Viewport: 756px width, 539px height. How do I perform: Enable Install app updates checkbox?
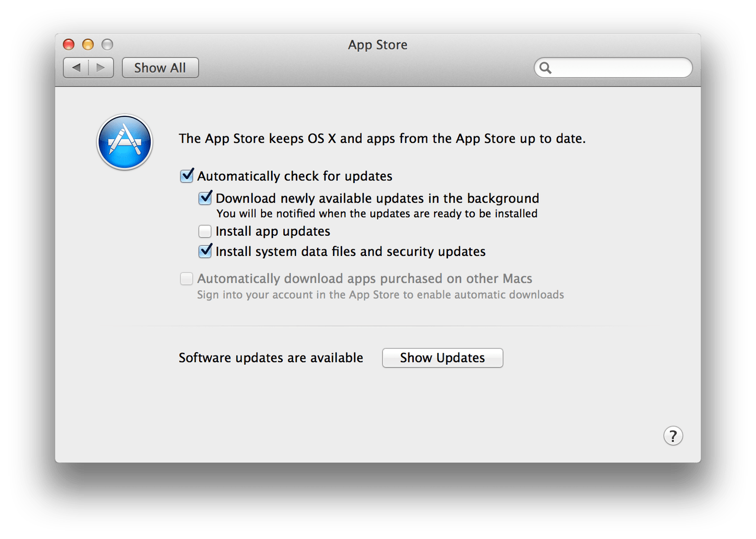[x=205, y=231]
